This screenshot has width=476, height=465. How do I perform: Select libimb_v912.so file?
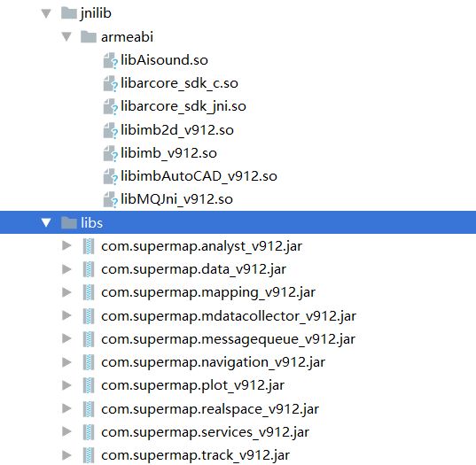[168, 153]
